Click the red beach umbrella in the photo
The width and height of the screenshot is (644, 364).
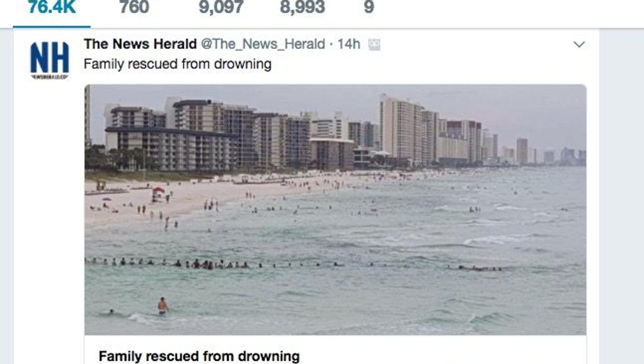click(158, 190)
